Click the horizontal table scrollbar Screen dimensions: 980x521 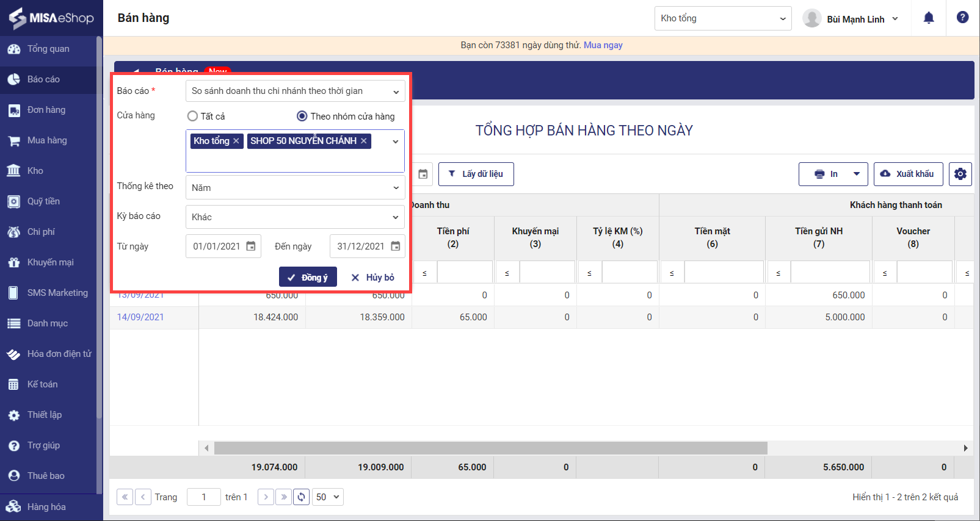click(491, 448)
